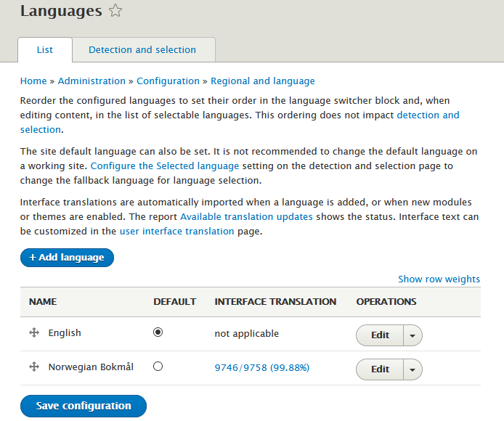
Task: View Available translation updates report
Action: tap(246, 216)
